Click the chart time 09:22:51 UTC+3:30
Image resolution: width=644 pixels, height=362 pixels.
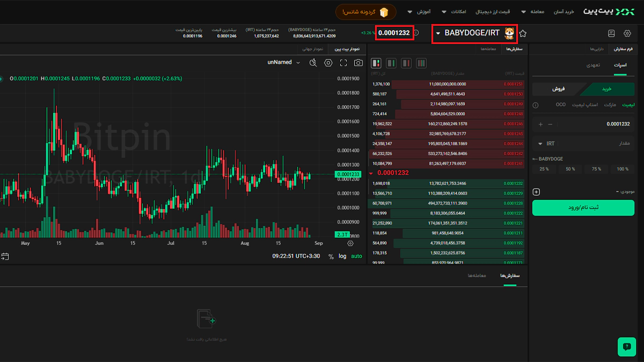(x=296, y=256)
